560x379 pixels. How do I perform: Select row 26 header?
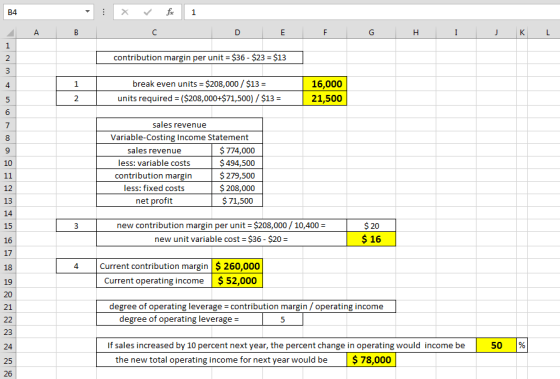click(x=8, y=374)
